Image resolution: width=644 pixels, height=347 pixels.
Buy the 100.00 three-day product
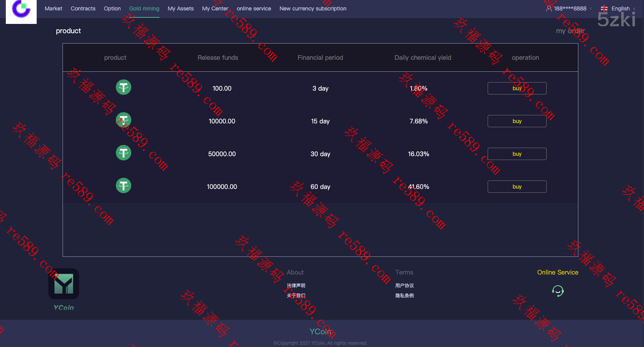pyautogui.click(x=517, y=88)
